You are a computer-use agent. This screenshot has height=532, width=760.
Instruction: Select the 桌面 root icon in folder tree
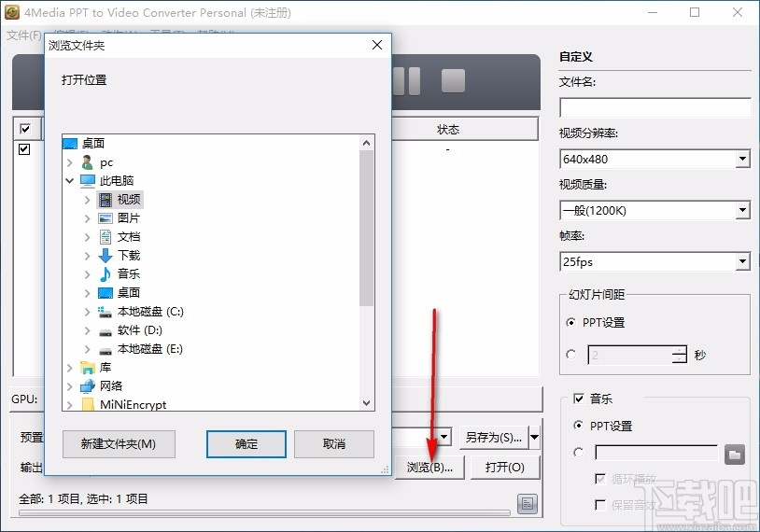(x=70, y=144)
